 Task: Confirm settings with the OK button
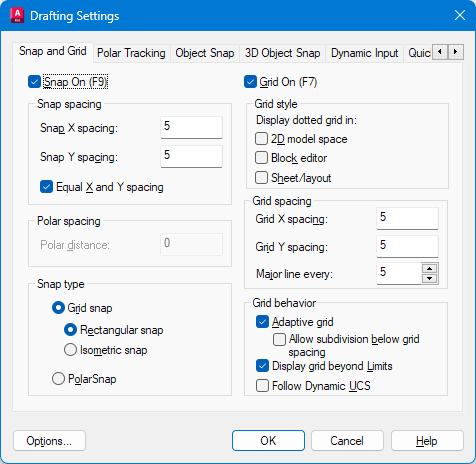click(x=268, y=441)
